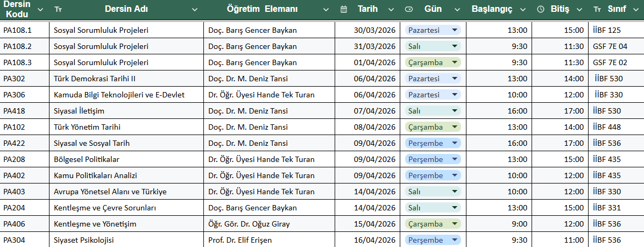Click the text type icon beside Sınıf
Image resolution: width=644 pixels, height=247 pixels.
tap(597, 9)
